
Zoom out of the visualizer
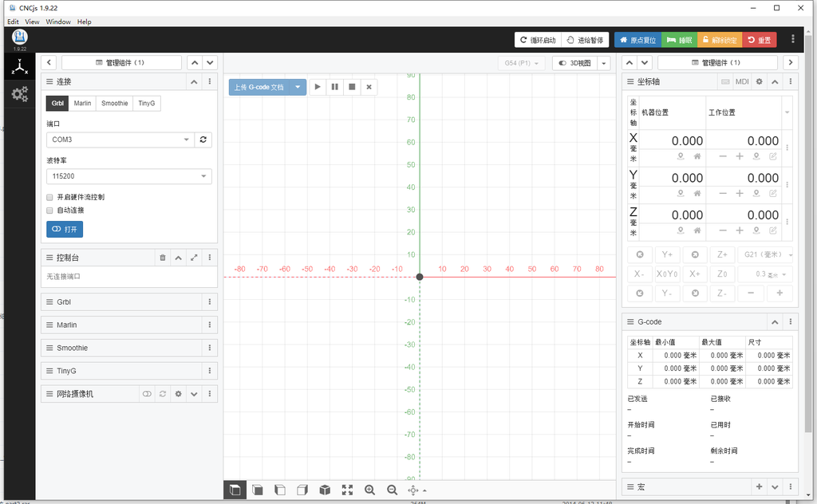coord(393,490)
